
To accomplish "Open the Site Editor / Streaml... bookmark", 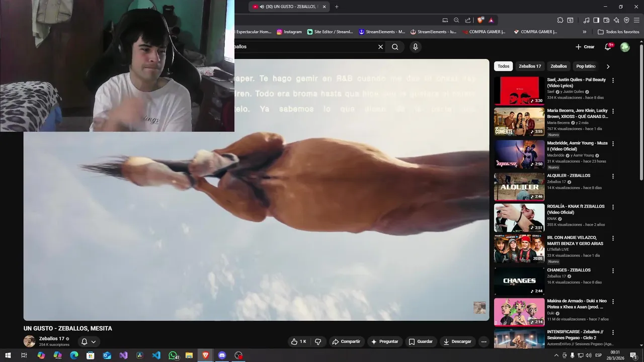I will coord(330,32).
